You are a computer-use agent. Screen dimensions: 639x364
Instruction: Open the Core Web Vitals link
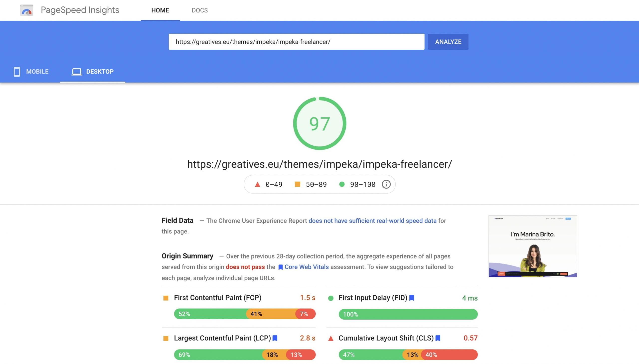coord(306,267)
